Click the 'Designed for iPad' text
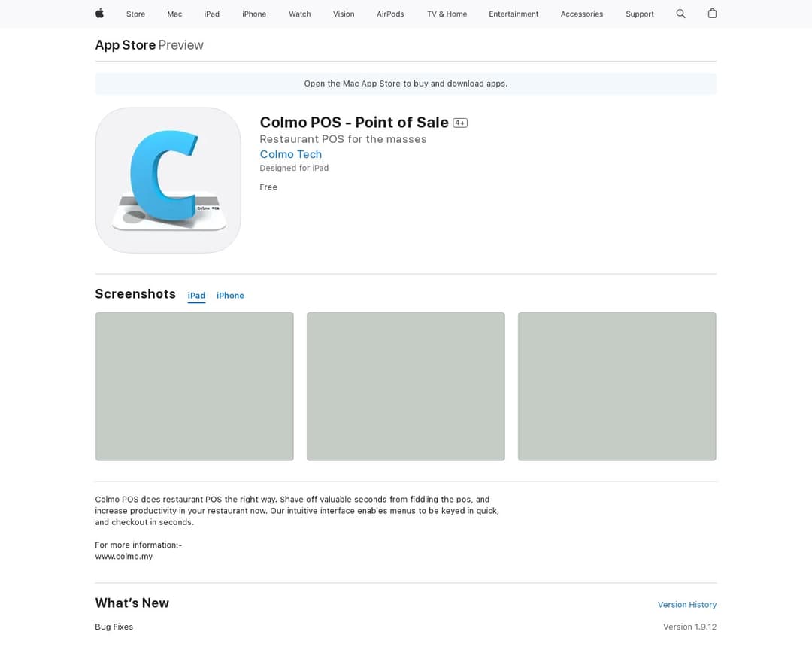This screenshot has width=812, height=650. (294, 168)
